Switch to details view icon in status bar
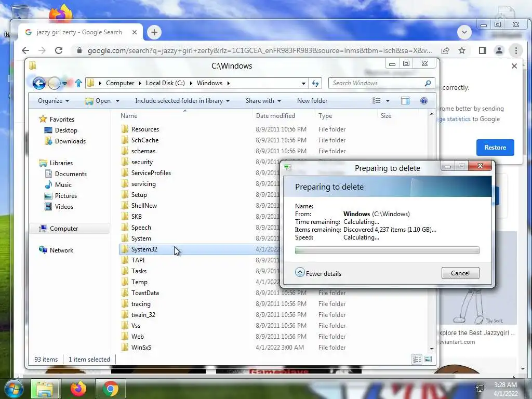This screenshot has height=399, width=532. tap(417, 359)
